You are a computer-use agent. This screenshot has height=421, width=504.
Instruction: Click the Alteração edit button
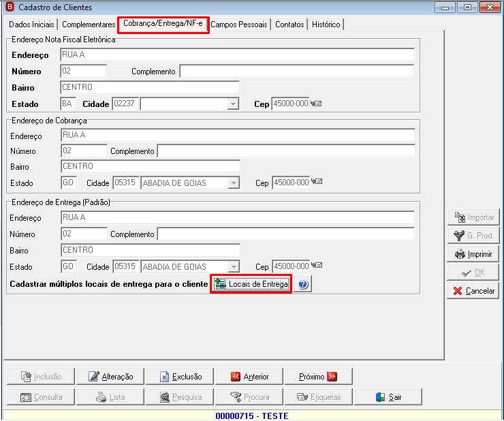point(110,376)
